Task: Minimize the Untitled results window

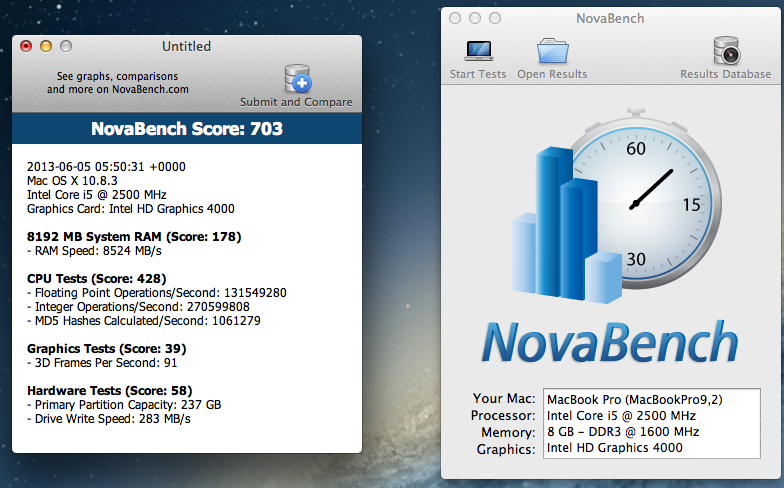Action: click(46, 46)
